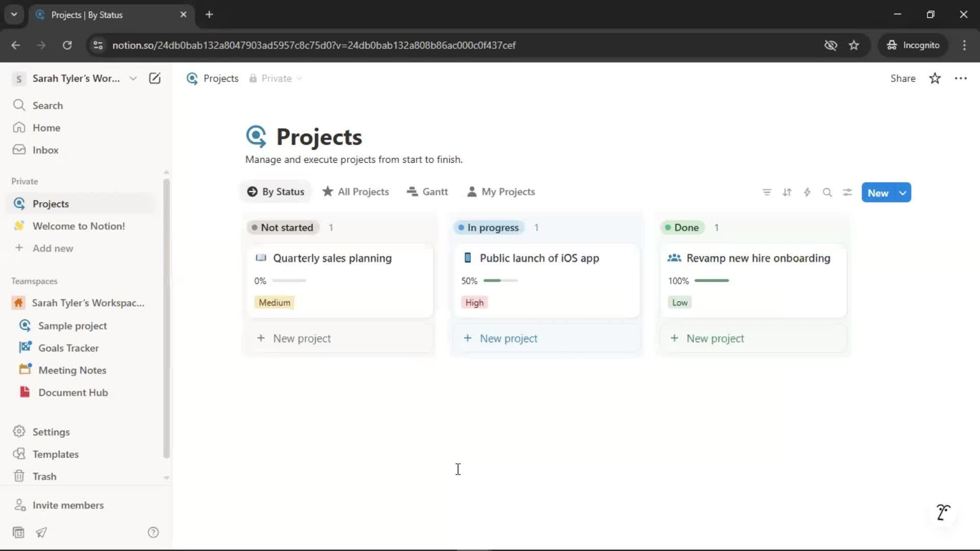980x551 pixels.
Task: Click the browser reload button
Action: click(67, 45)
